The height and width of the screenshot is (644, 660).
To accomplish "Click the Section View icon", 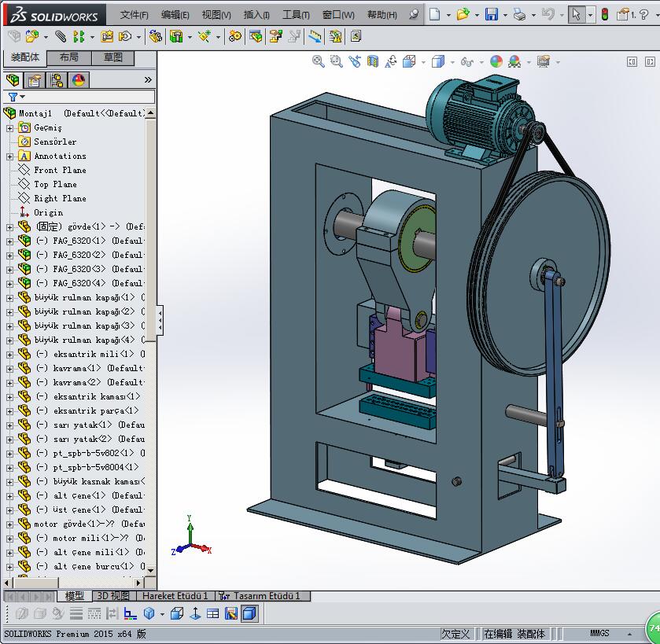I will point(373,62).
